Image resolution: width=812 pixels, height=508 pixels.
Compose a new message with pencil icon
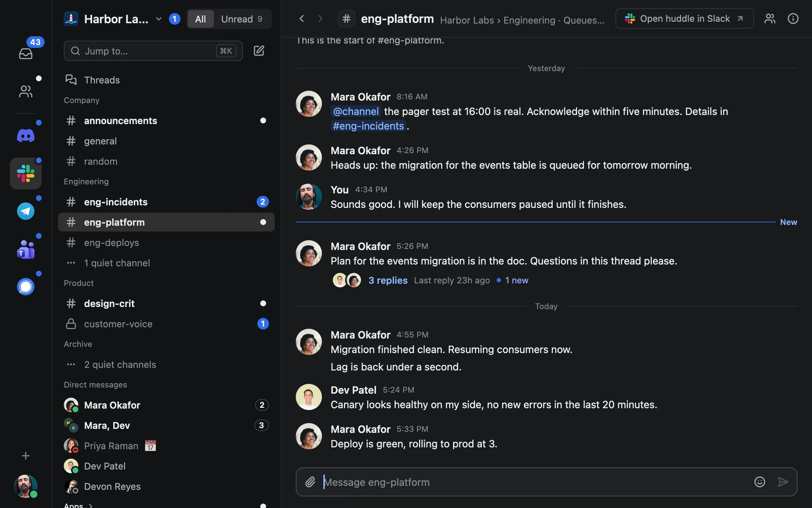coord(259,51)
